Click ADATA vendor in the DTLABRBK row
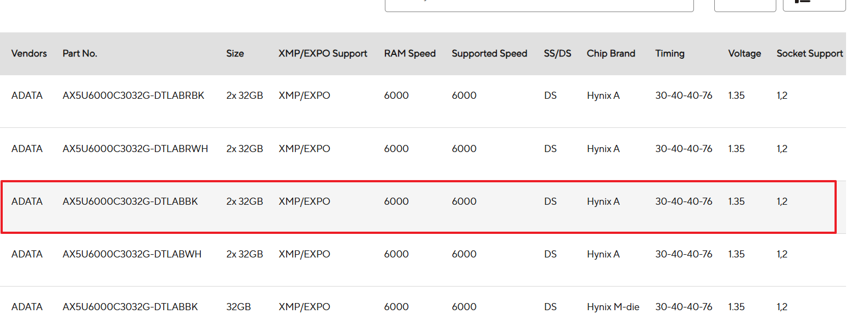 [27, 96]
